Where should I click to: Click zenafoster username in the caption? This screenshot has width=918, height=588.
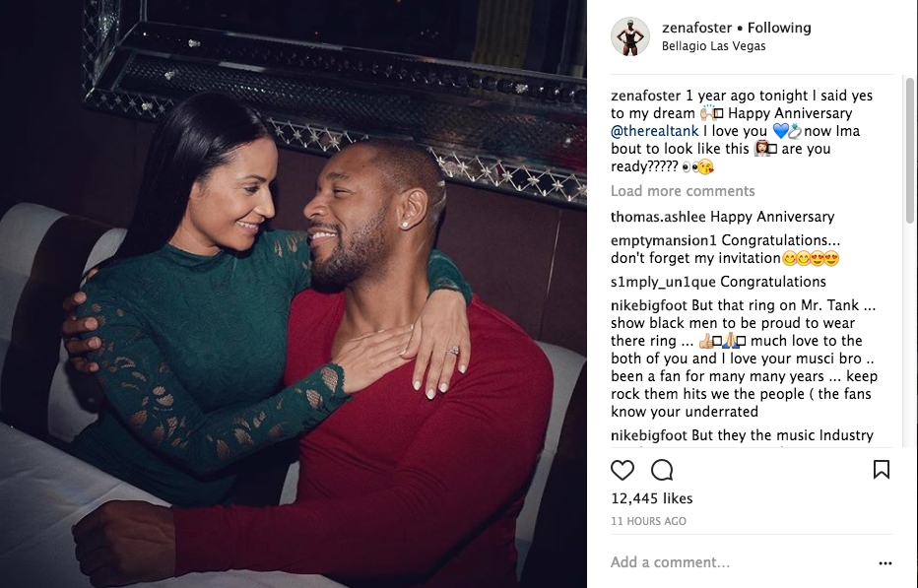646,96
